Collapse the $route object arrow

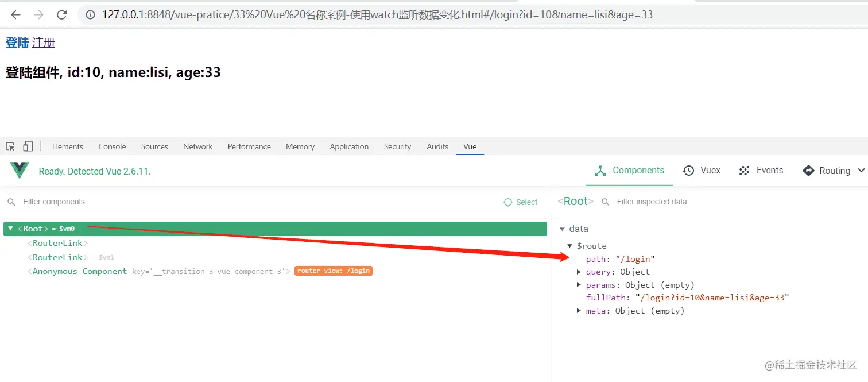(569, 246)
